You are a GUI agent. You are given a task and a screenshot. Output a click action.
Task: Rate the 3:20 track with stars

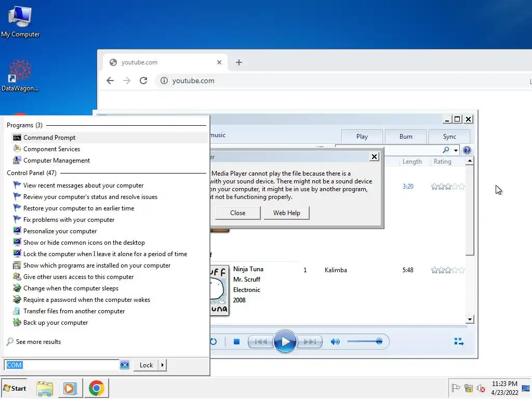click(x=447, y=187)
